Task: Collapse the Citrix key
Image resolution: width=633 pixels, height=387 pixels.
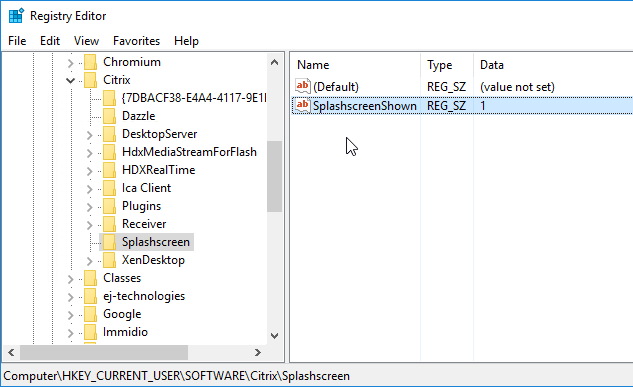Action: click(70, 81)
